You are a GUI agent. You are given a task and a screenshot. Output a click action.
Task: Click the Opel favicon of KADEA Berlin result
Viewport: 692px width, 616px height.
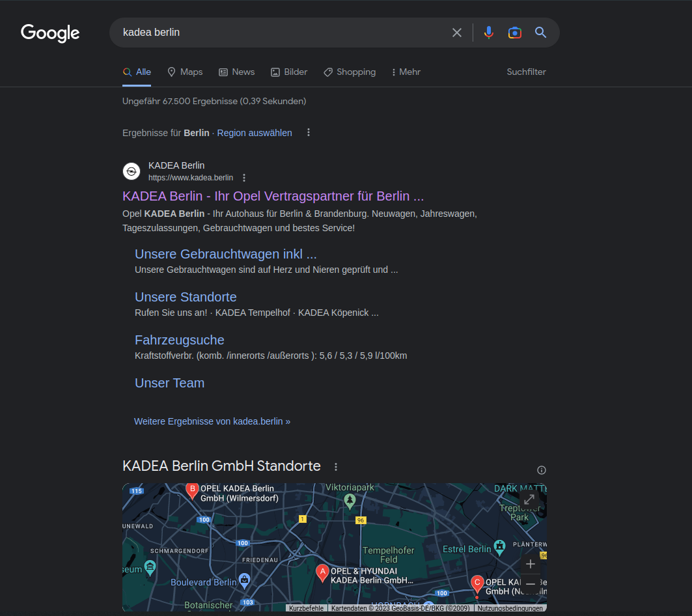(131, 171)
